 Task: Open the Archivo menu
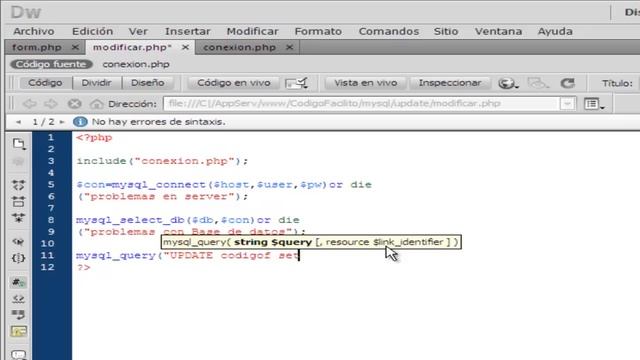point(34,31)
